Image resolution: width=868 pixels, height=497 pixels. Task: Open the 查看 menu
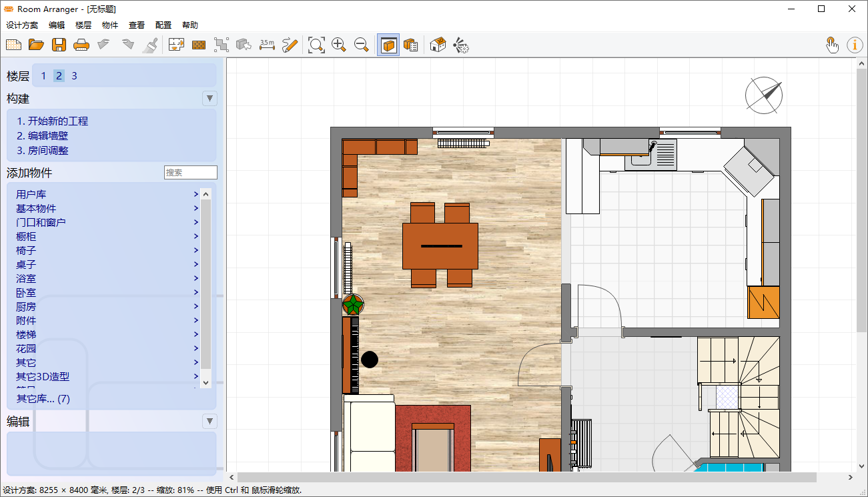pyautogui.click(x=136, y=25)
